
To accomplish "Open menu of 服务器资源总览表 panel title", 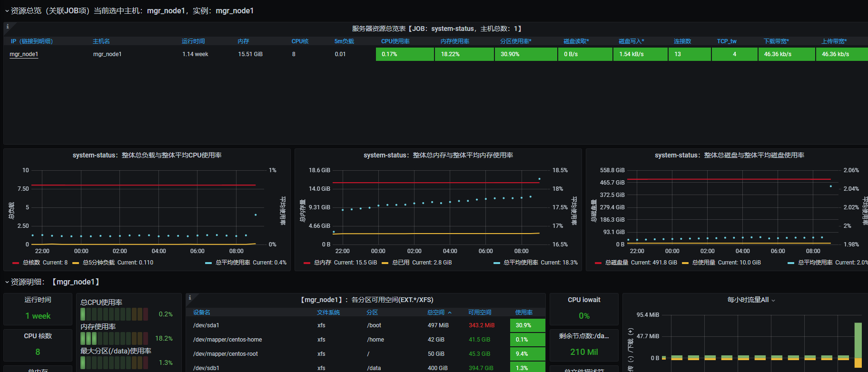I will pos(437,29).
